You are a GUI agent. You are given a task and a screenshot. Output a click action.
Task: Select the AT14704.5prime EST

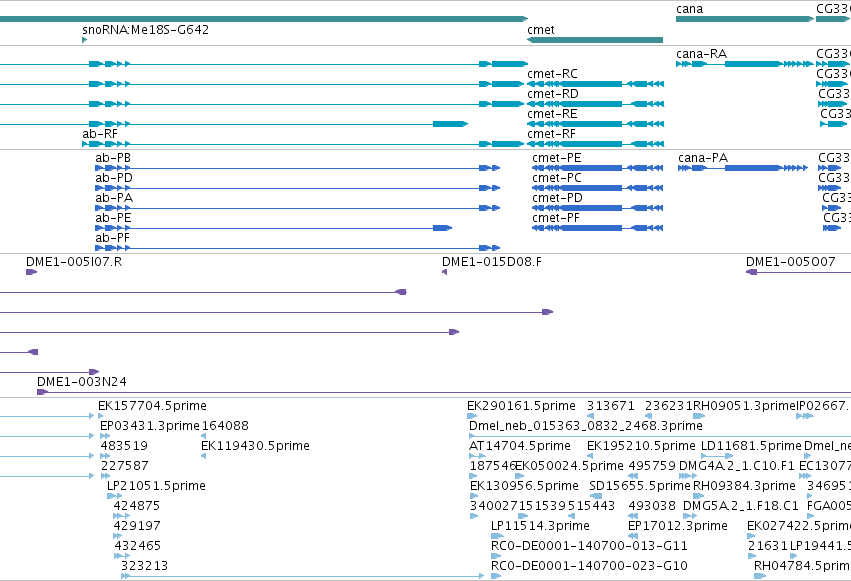point(477,456)
